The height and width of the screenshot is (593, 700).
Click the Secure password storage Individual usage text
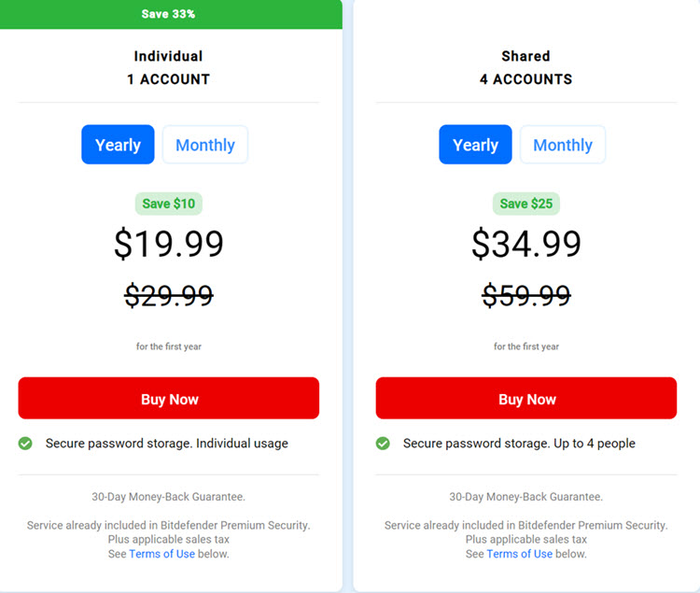167,444
